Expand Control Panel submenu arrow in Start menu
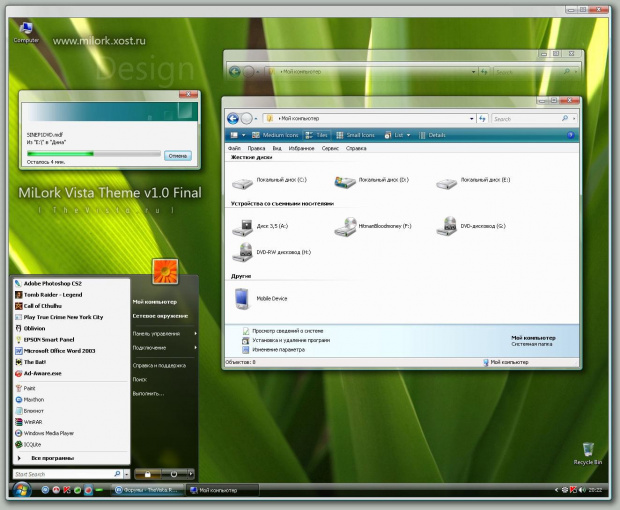The width and height of the screenshot is (620, 510). click(x=195, y=334)
